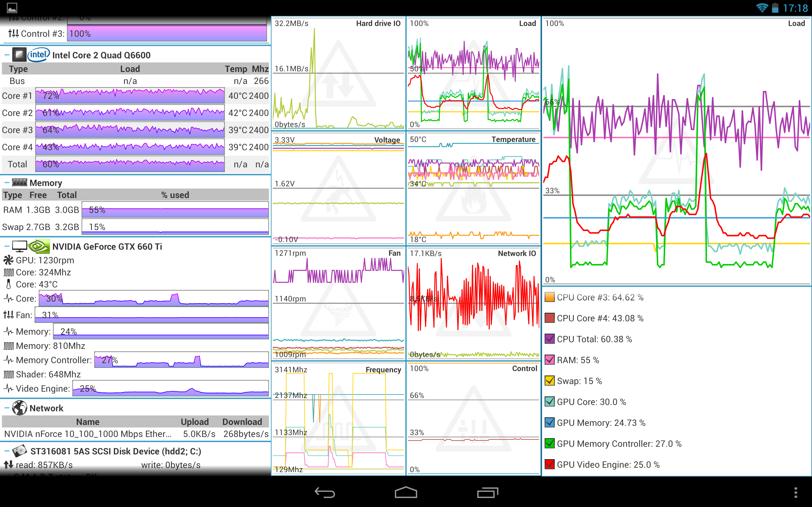Uncheck the Swap legend entry
This screenshot has width=812, height=507.
[549, 381]
